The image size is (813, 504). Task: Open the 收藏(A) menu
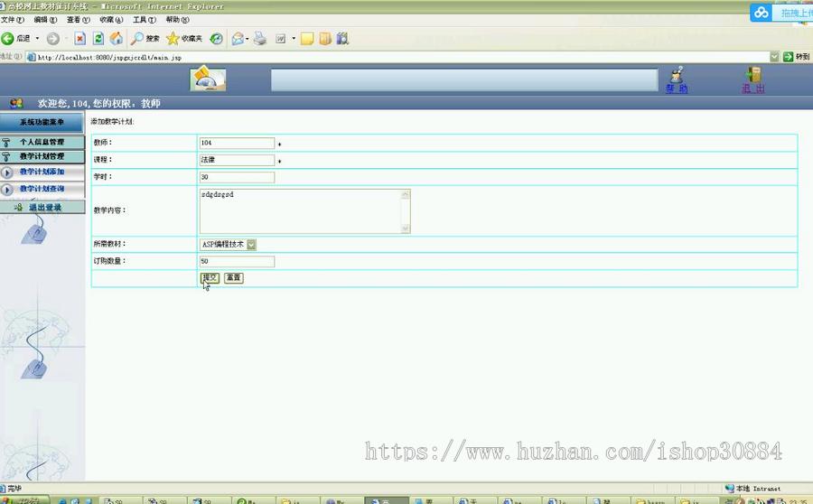[x=111, y=20]
